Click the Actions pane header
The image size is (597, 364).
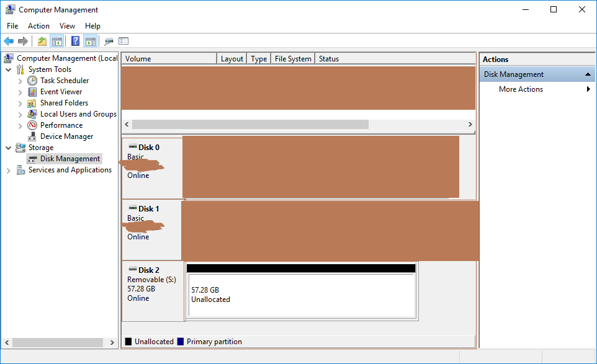537,60
